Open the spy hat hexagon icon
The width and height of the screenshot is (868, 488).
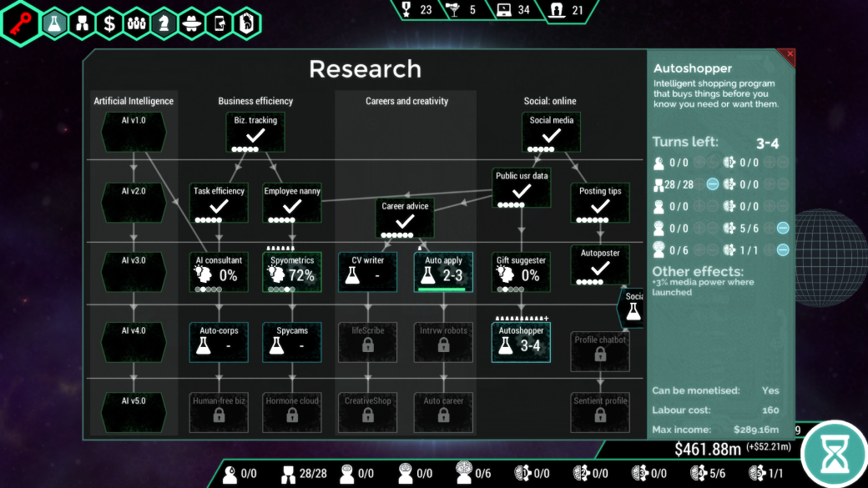click(x=191, y=23)
